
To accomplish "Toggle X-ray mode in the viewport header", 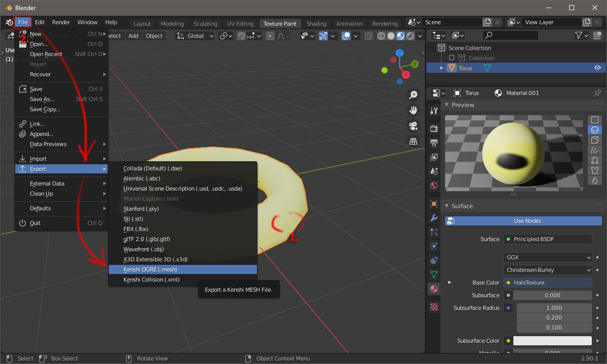I will point(368,36).
